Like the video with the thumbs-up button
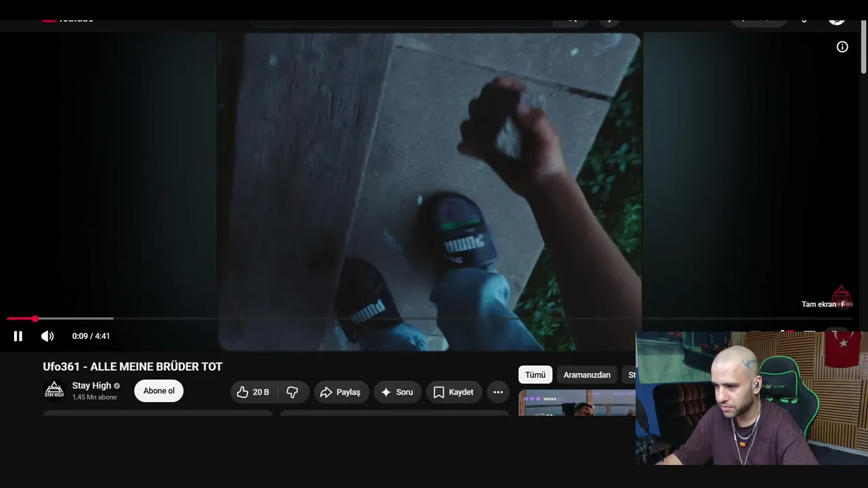868x488 pixels. [253, 392]
